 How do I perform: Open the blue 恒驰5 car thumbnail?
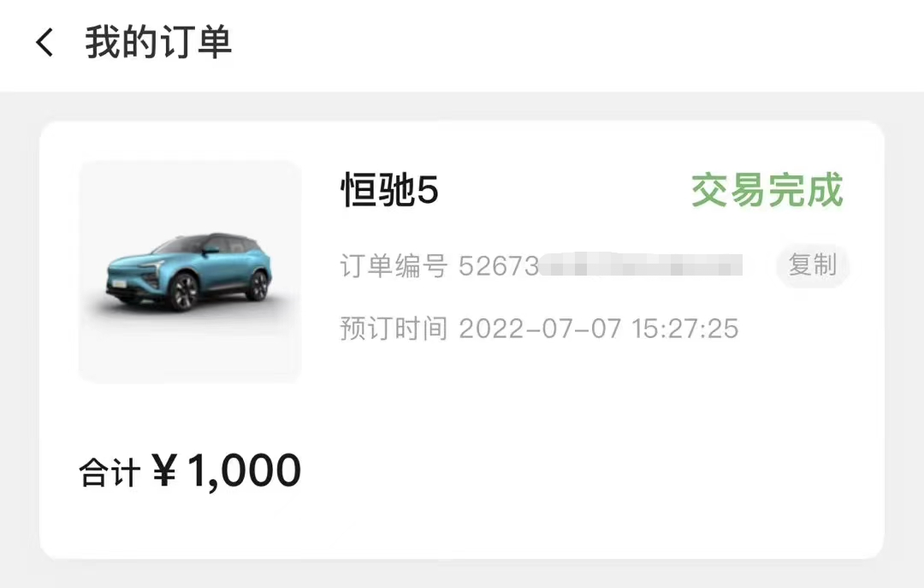[190, 272]
